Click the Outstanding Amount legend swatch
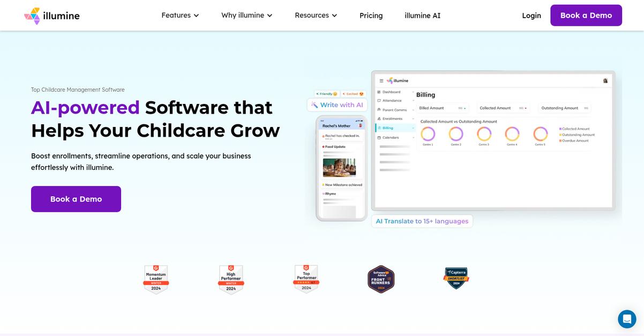The width and height of the screenshot is (644, 336). pyautogui.click(x=560, y=135)
